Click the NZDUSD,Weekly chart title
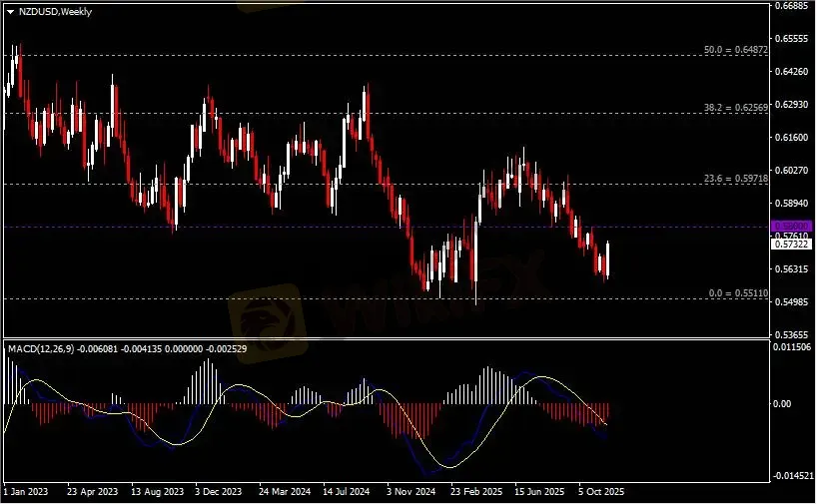This screenshot has width=817, height=504. (51, 9)
